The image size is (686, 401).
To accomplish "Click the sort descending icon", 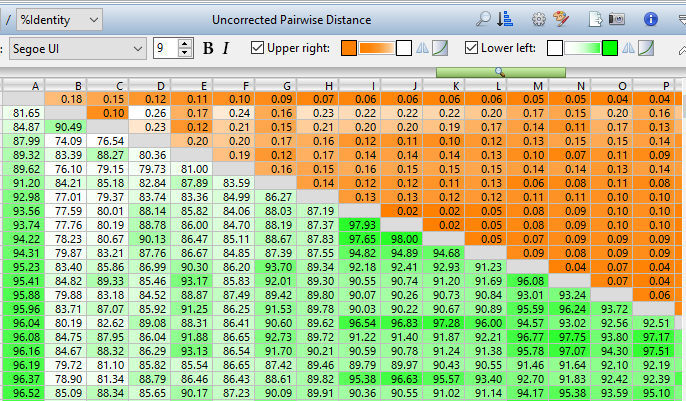I will click(505, 19).
